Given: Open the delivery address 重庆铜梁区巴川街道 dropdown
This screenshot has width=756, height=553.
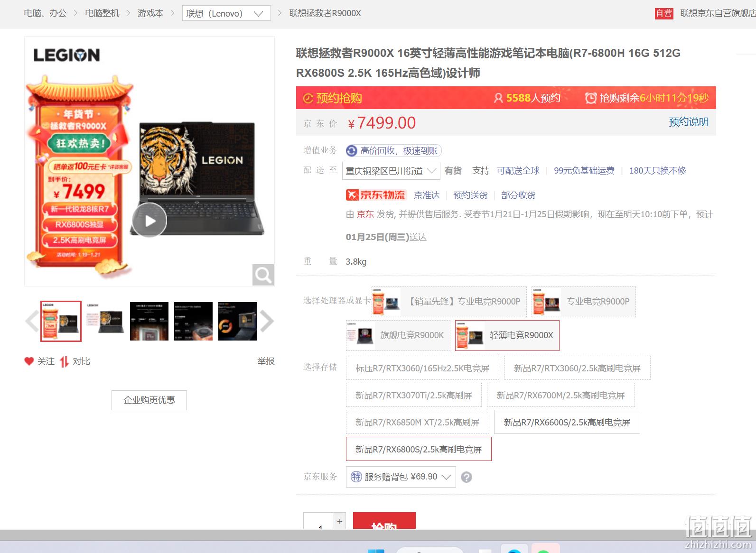Looking at the screenshot, I should (x=391, y=171).
